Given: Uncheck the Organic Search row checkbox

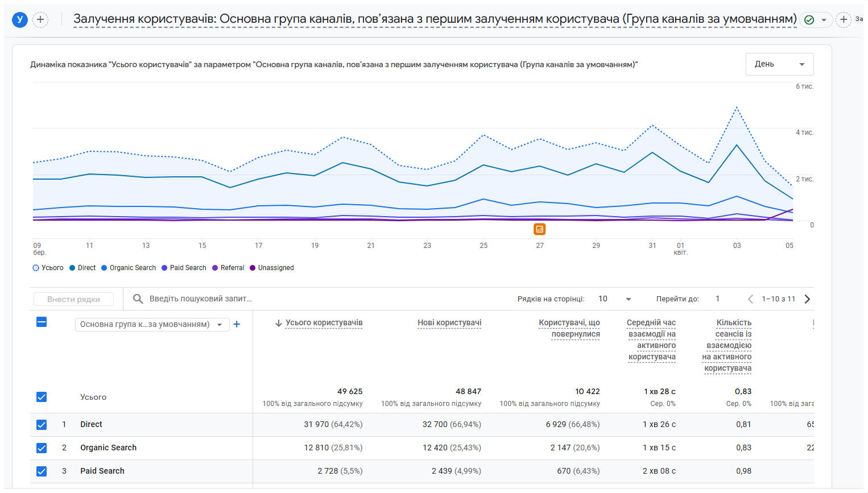Looking at the screenshot, I should [42, 448].
